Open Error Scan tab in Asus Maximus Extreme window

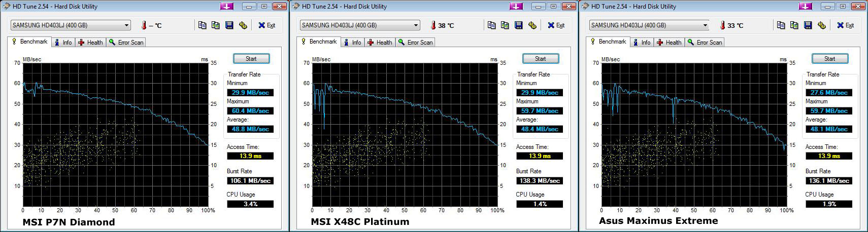coord(705,43)
